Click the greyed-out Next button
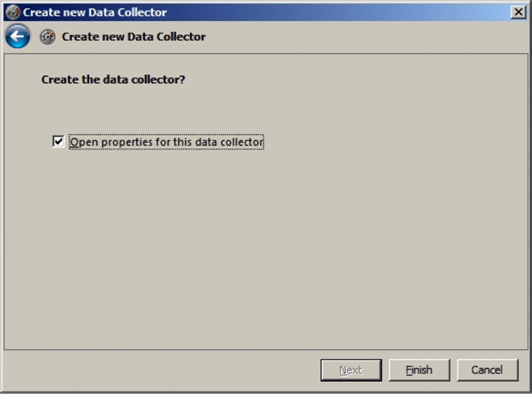The image size is (532, 394). (x=351, y=370)
